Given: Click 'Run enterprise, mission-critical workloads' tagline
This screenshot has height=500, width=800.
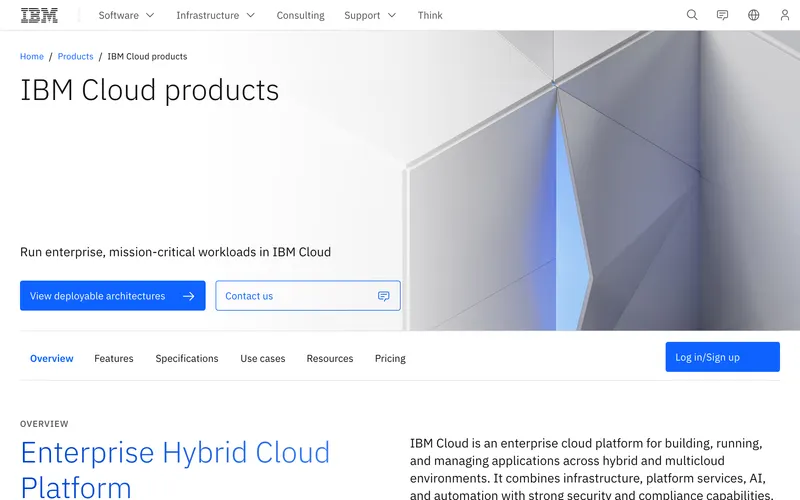Looking at the screenshot, I should click(176, 252).
